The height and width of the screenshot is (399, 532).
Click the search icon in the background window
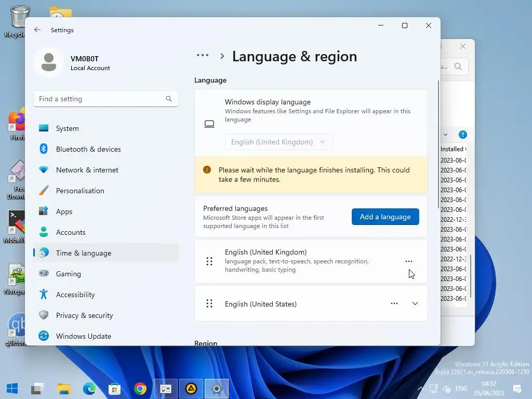(x=458, y=66)
